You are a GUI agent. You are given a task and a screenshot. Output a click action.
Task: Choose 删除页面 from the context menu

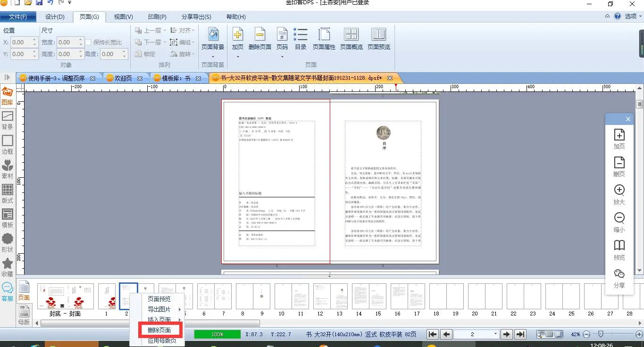(159, 330)
